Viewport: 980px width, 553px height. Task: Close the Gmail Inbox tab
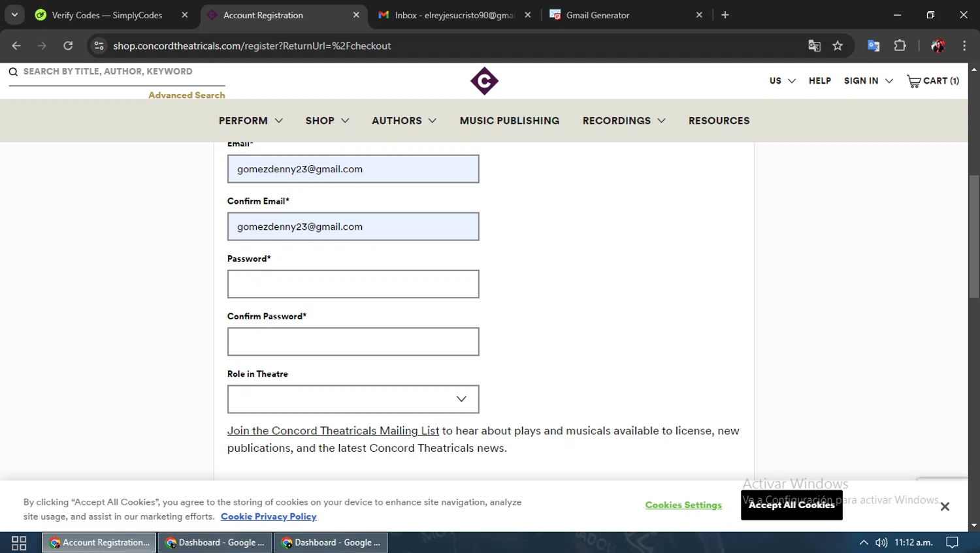click(528, 14)
